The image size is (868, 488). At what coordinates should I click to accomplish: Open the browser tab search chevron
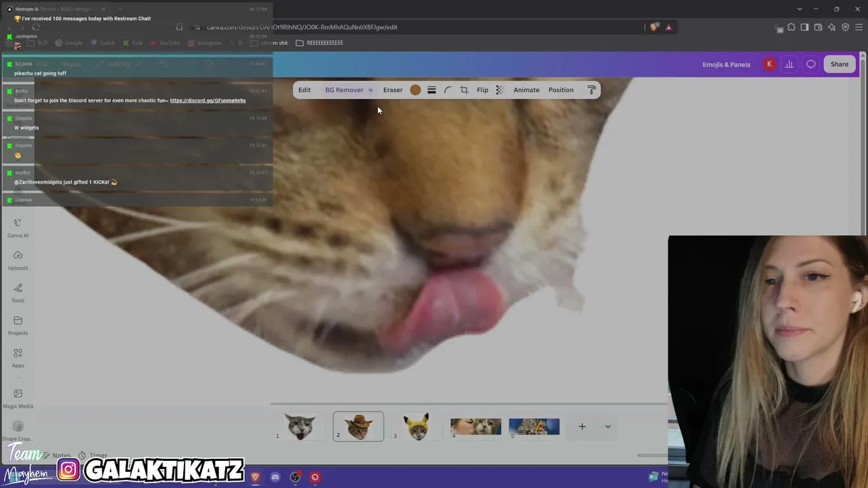pyautogui.click(x=800, y=9)
